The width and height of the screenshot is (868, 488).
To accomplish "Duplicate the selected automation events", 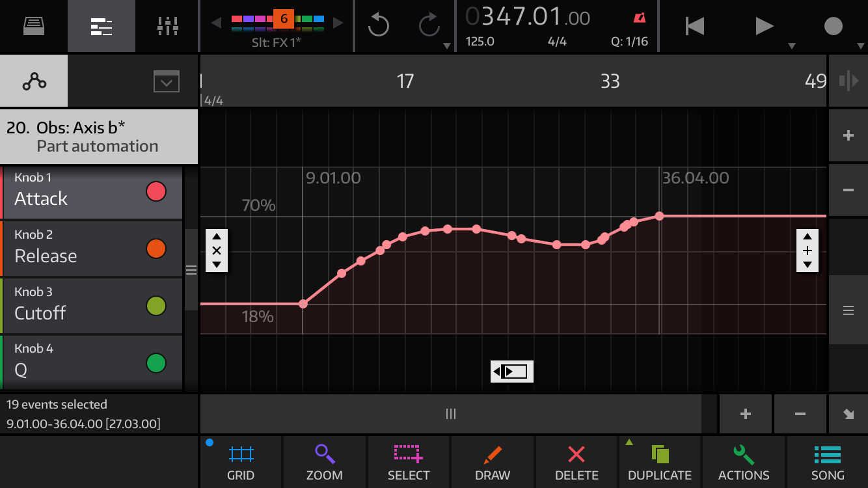I will click(659, 462).
